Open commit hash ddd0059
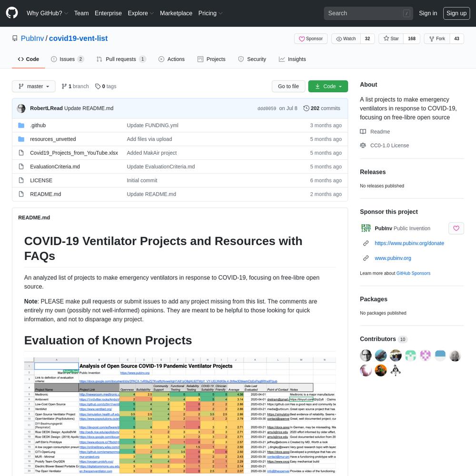This screenshot has width=476, height=476. [267, 109]
